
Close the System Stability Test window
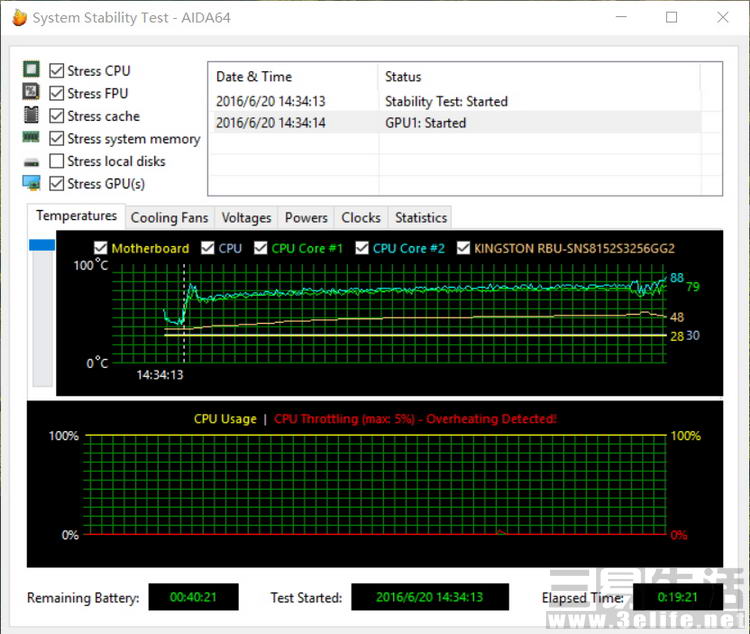click(723, 17)
